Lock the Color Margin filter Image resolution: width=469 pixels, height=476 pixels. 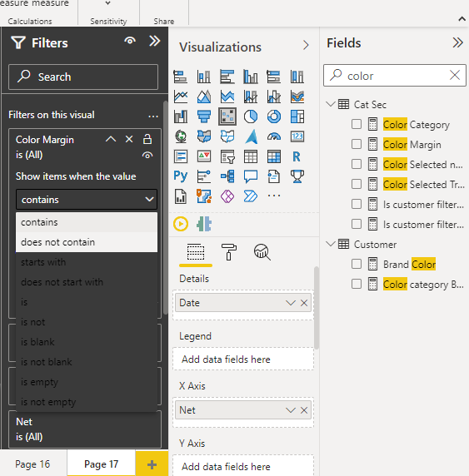[147, 139]
